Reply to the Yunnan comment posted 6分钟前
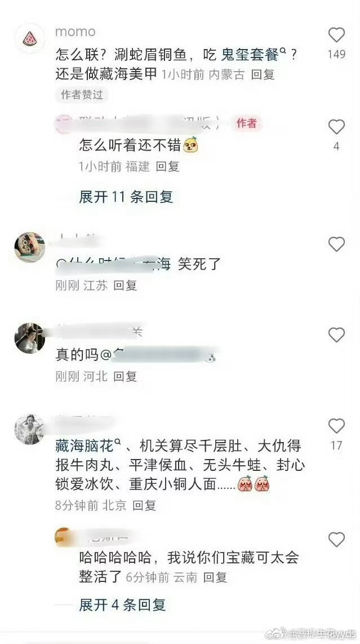 [x=215, y=577]
